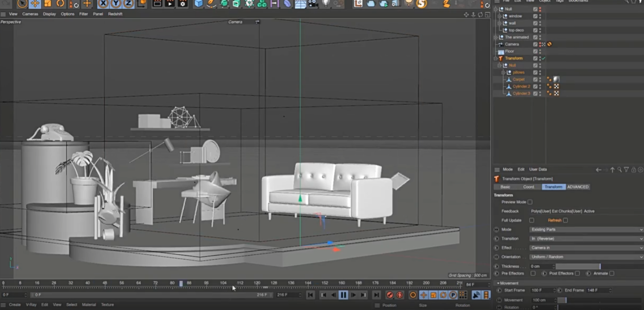This screenshot has width=644, height=310.
Task: Click the Camera's protection tag
Action: [549, 44]
